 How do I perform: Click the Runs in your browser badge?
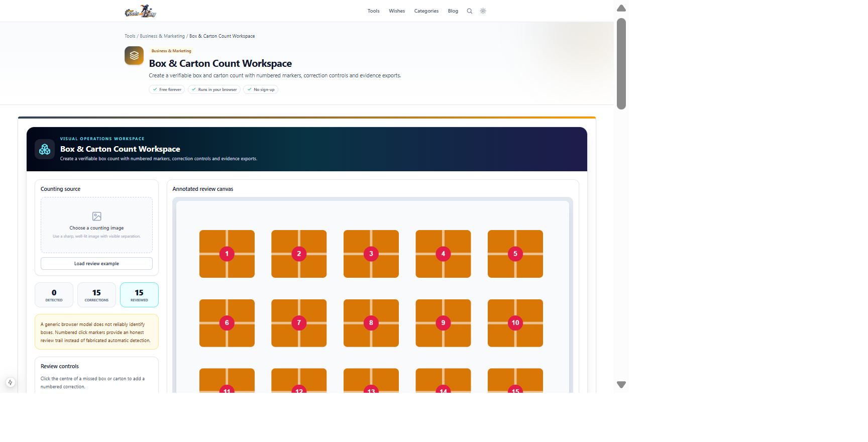coord(214,89)
